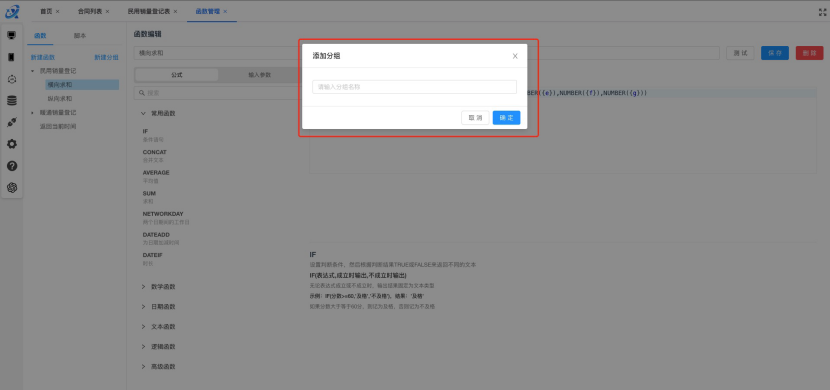Image resolution: width=830 pixels, height=390 pixels.
Task: Switch to the 首页 tab
Action: (46, 11)
